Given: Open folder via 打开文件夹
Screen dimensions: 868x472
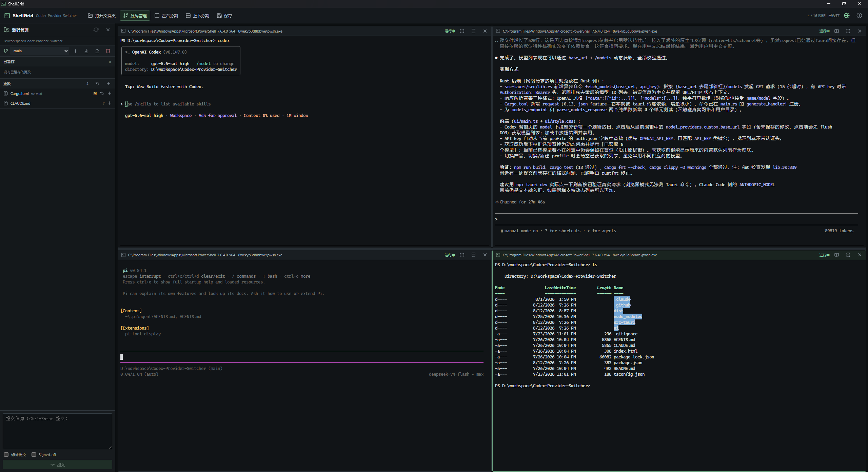Looking at the screenshot, I should pos(101,16).
